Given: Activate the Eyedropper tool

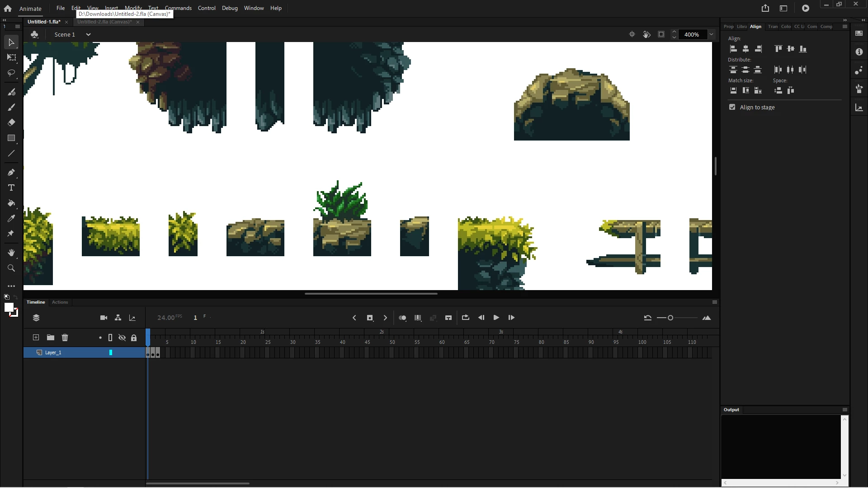Looking at the screenshot, I should 11,219.
